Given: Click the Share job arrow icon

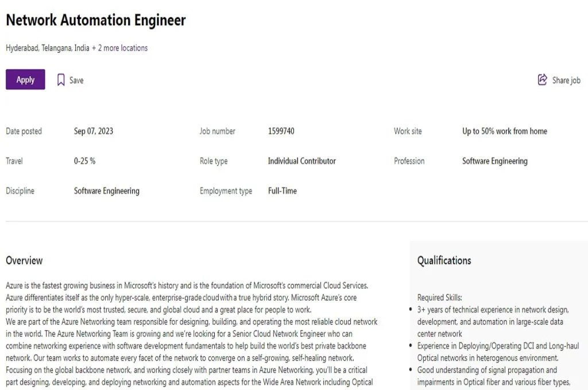Looking at the screenshot, I should (542, 80).
